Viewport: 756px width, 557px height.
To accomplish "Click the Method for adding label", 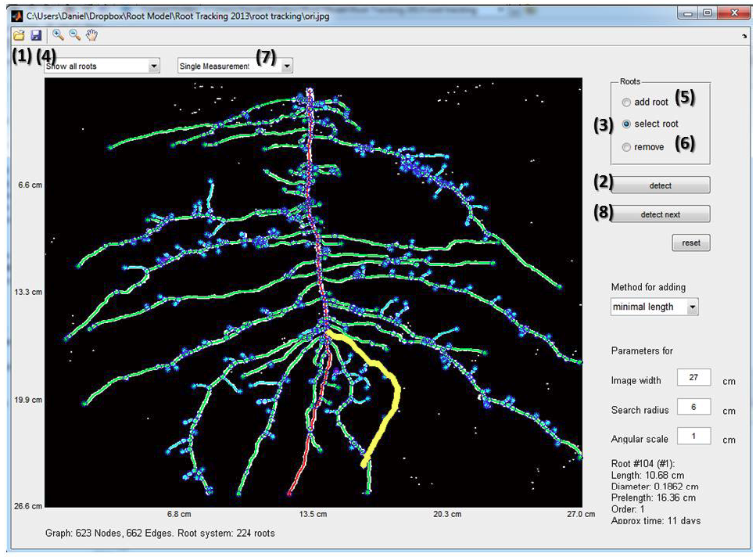I will click(x=648, y=287).
